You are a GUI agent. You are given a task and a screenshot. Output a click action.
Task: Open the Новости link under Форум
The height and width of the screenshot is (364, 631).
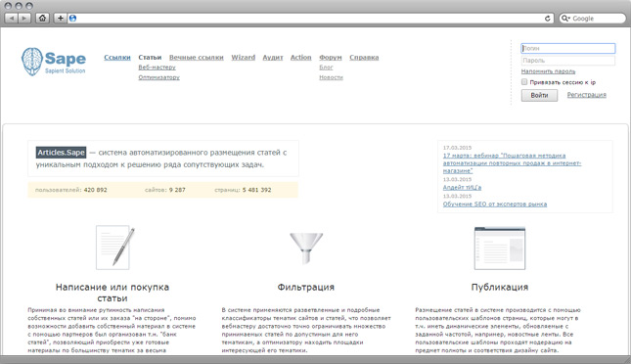pos(332,77)
